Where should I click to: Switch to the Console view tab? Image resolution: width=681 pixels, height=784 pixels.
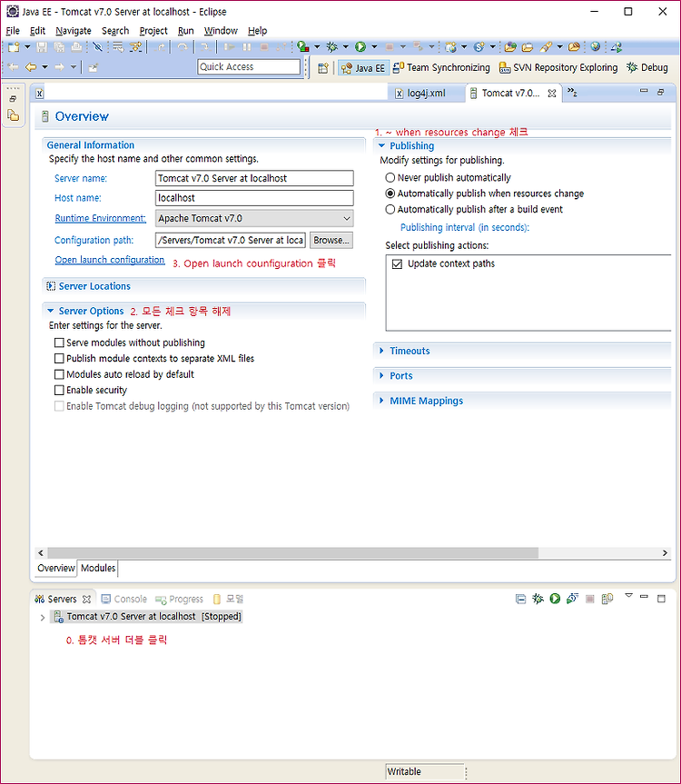tap(123, 599)
